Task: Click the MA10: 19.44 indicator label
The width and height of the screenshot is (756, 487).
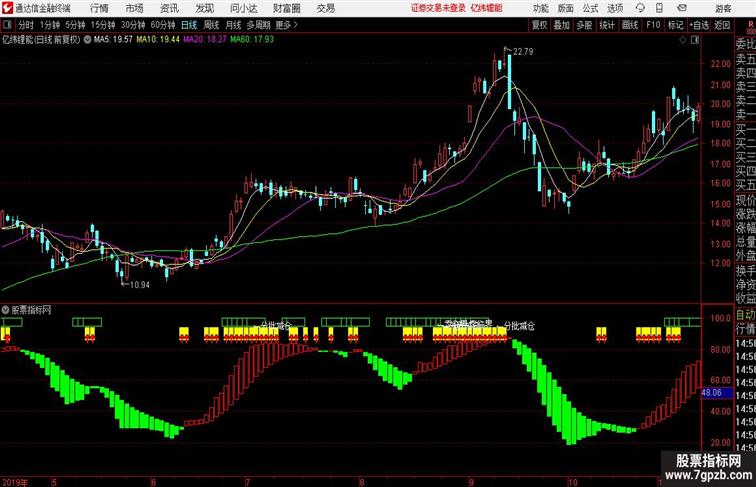Action: tap(158, 40)
